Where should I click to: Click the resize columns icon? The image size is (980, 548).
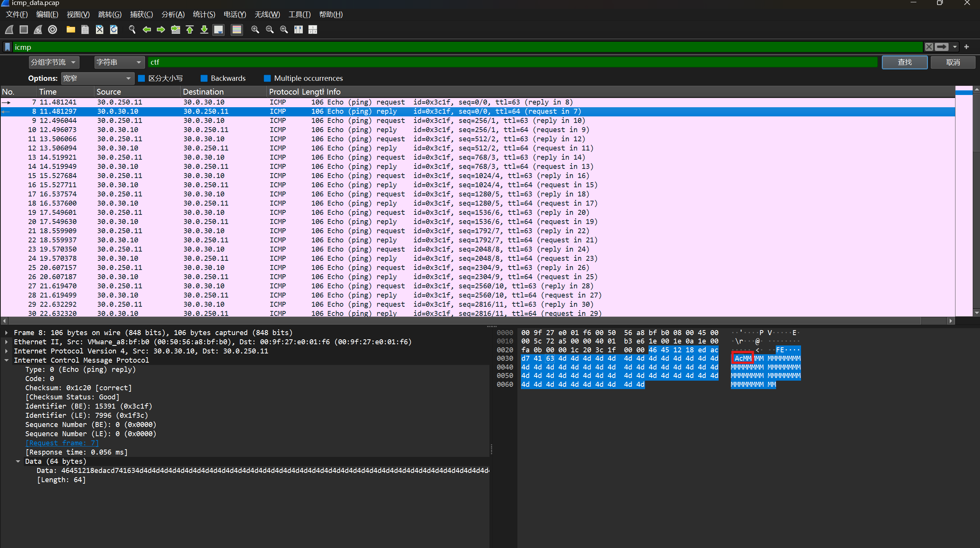coord(299,29)
